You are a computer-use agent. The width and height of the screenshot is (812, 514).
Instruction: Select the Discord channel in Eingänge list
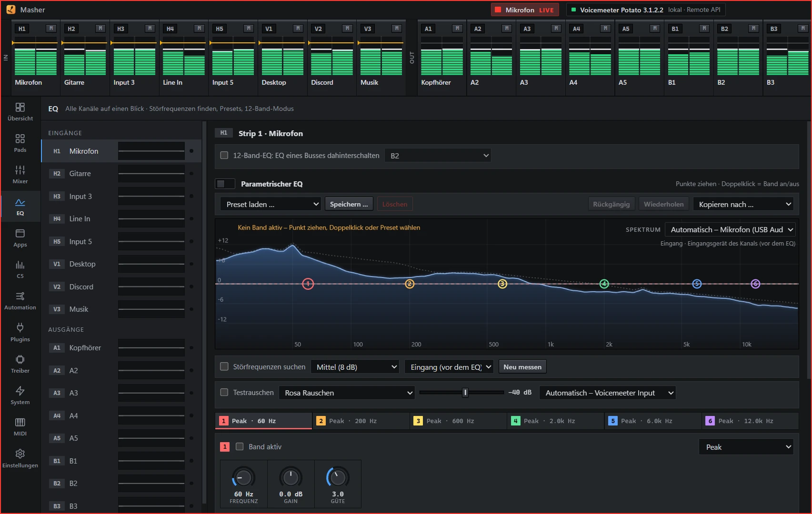click(x=121, y=287)
